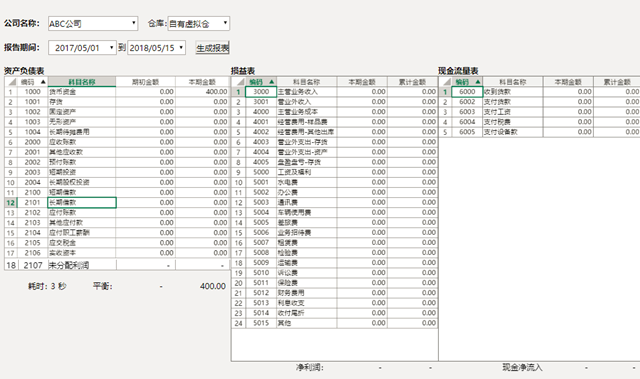Select code cell 6000 in cash flow table
The width and height of the screenshot is (640, 379).
(467, 92)
